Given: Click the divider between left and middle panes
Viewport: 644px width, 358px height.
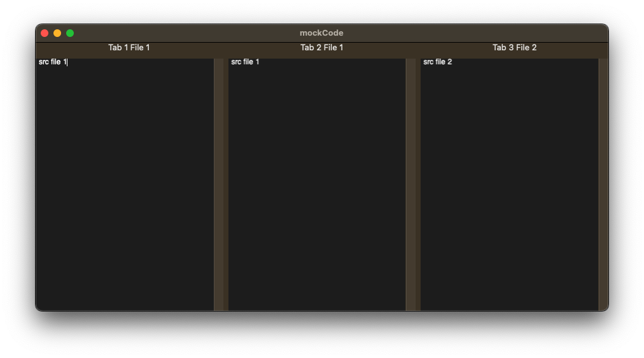Looking at the screenshot, I should click(226, 185).
